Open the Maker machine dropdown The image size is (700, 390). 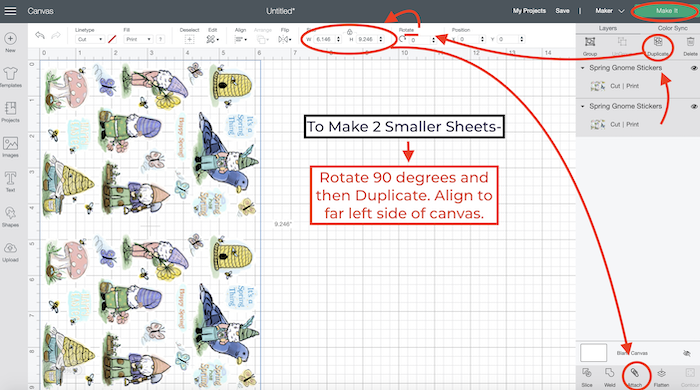609,11
